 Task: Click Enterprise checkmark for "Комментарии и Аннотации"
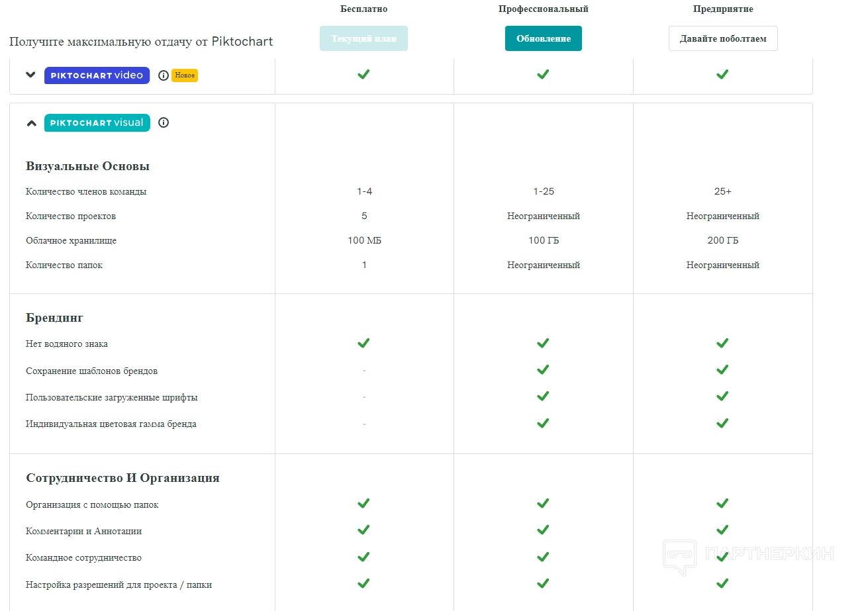pyautogui.click(x=722, y=530)
